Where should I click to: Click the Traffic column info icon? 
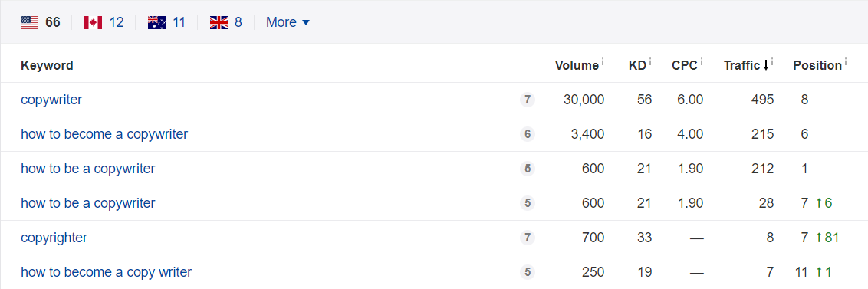click(771, 62)
